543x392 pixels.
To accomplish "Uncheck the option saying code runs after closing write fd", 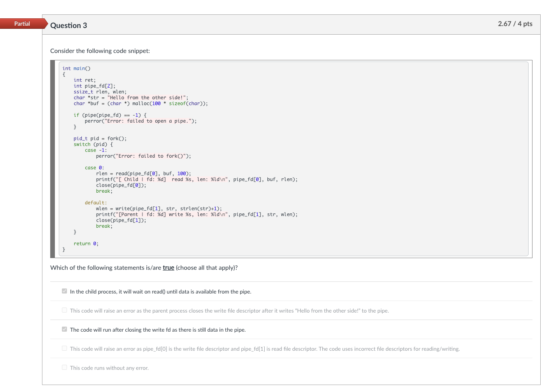I will click(64, 329).
